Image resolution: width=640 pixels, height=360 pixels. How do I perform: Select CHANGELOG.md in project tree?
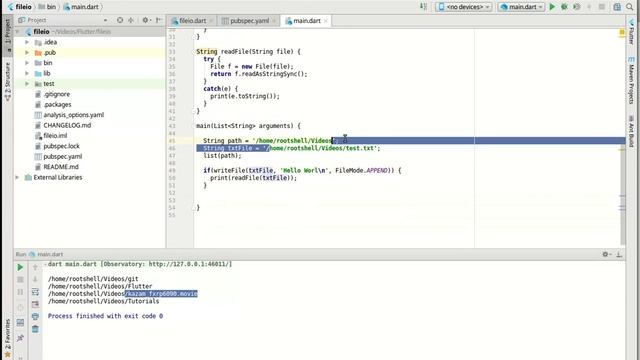tap(67, 125)
